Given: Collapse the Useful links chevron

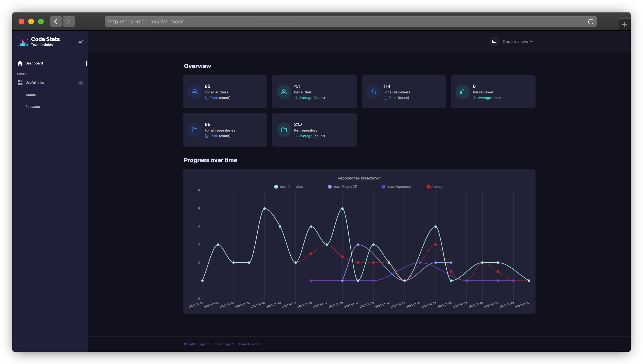Looking at the screenshot, I should [x=80, y=83].
